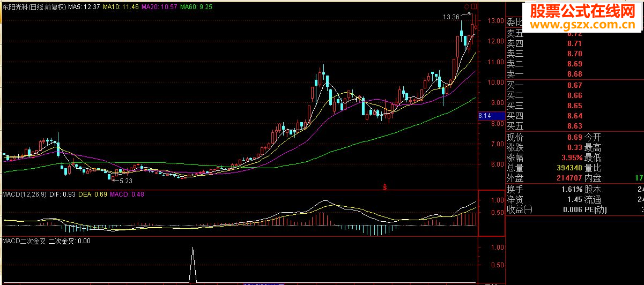Click the 卖一 price 8.68
644x285 pixels.
click(574, 74)
